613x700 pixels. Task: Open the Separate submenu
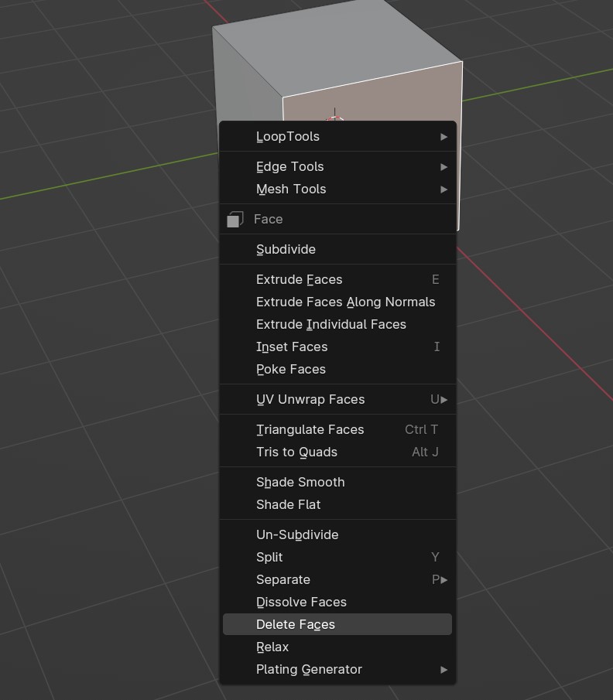tap(283, 579)
